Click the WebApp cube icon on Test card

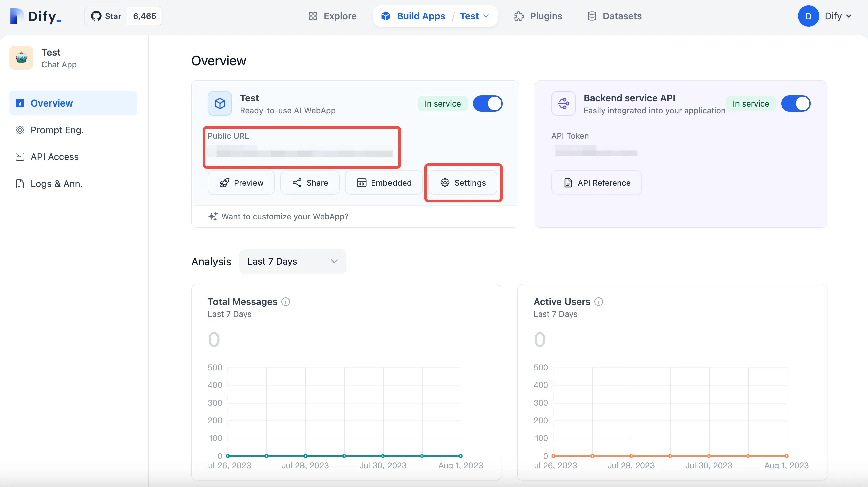click(x=220, y=103)
